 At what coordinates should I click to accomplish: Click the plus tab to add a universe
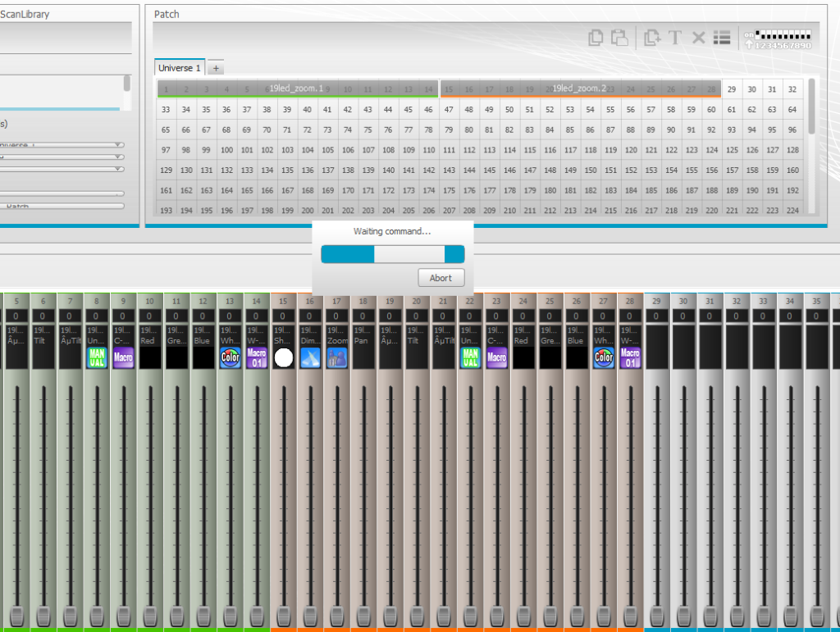coord(215,68)
